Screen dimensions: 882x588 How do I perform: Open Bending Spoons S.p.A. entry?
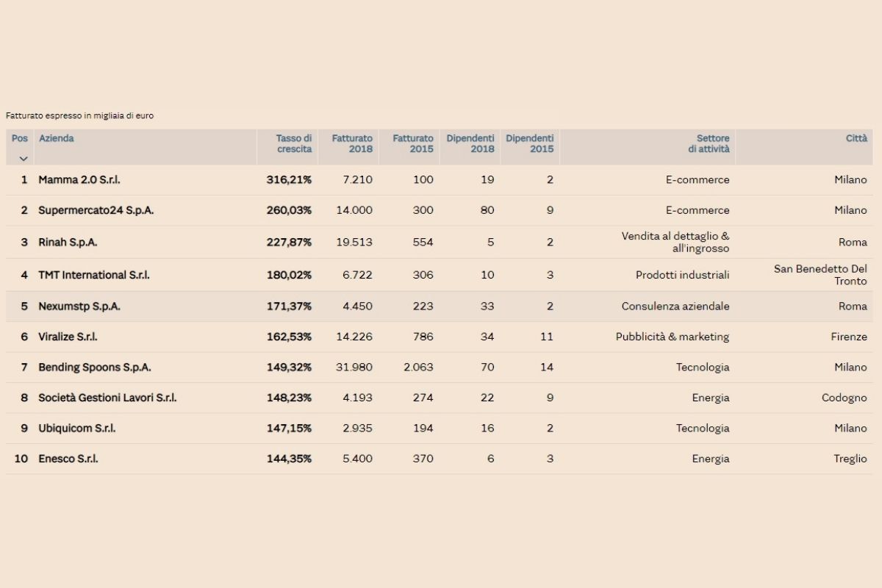95,367
